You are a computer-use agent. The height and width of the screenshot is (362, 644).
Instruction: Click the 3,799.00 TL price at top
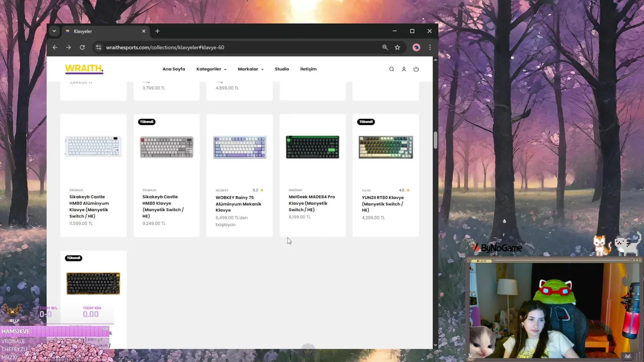coord(153,87)
